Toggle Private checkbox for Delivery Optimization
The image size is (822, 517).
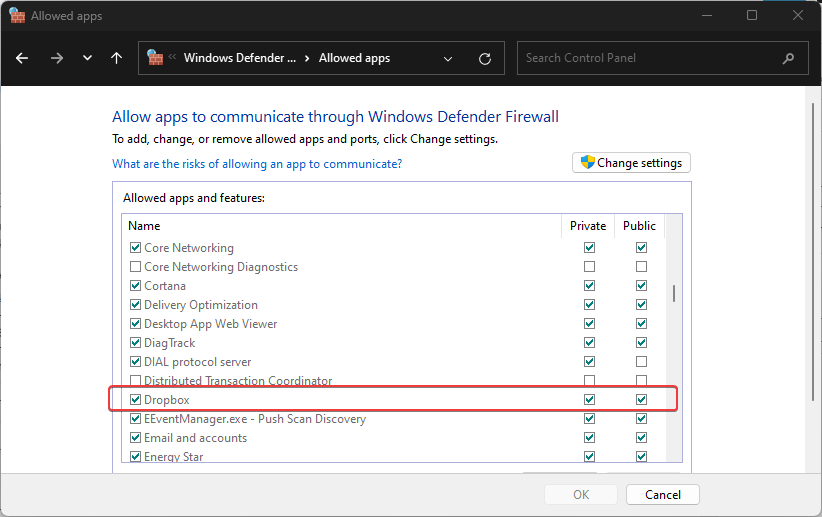pyautogui.click(x=589, y=305)
